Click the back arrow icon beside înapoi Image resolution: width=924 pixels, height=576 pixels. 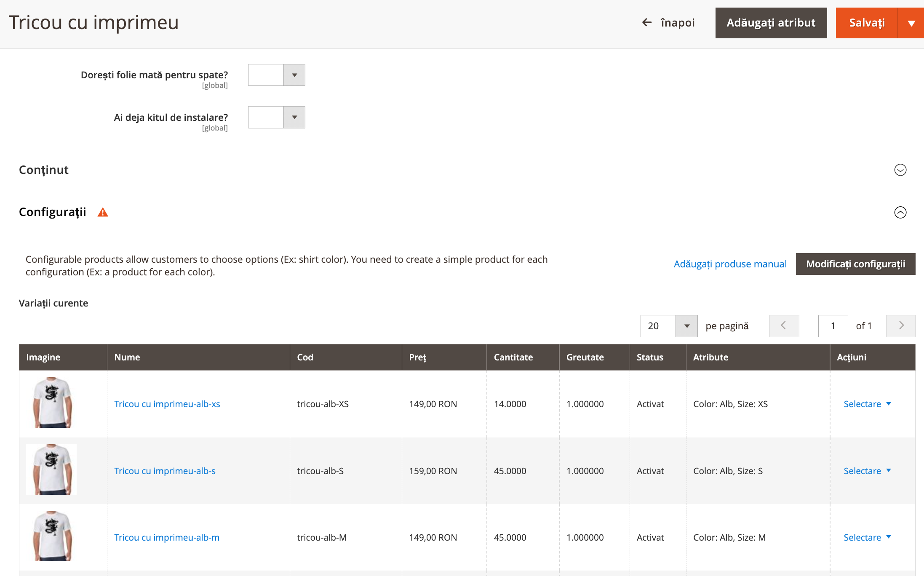[646, 22]
